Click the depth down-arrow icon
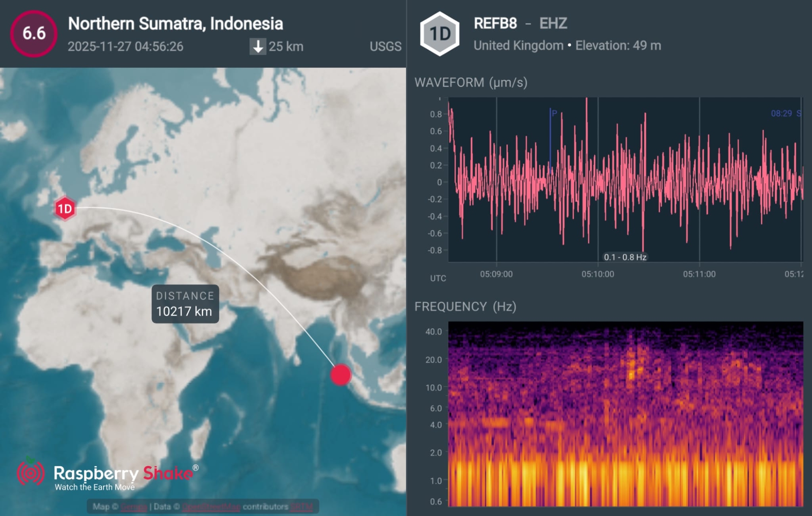This screenshot has width=812, height=516. pos(257,47)
